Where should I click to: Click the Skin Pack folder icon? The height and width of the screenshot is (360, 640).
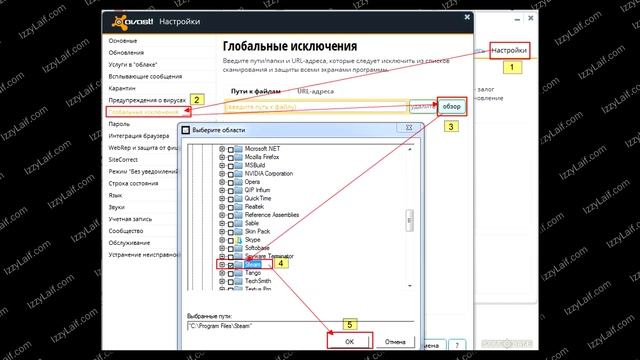click(x=239, y=231)
